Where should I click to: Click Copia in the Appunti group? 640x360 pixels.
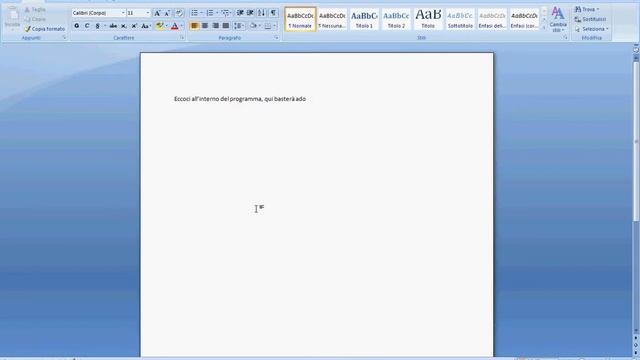pyautogui.click(x=35, y=19)
